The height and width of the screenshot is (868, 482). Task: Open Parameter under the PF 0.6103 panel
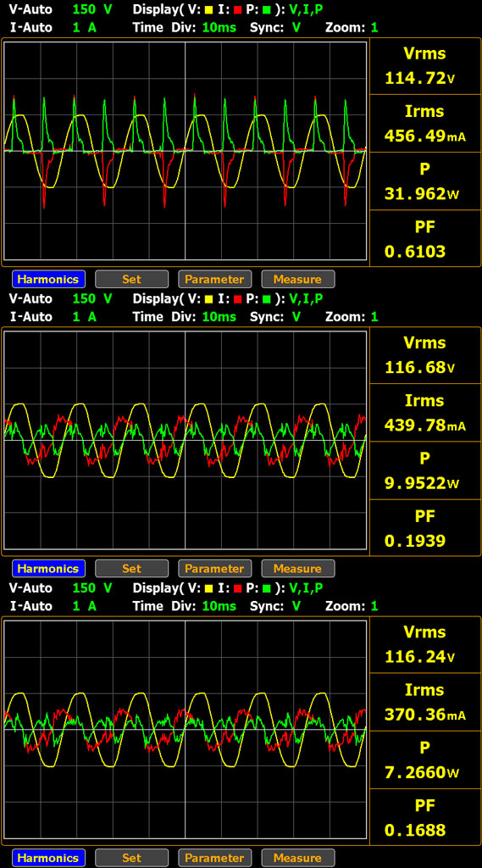tap(214, 280)
